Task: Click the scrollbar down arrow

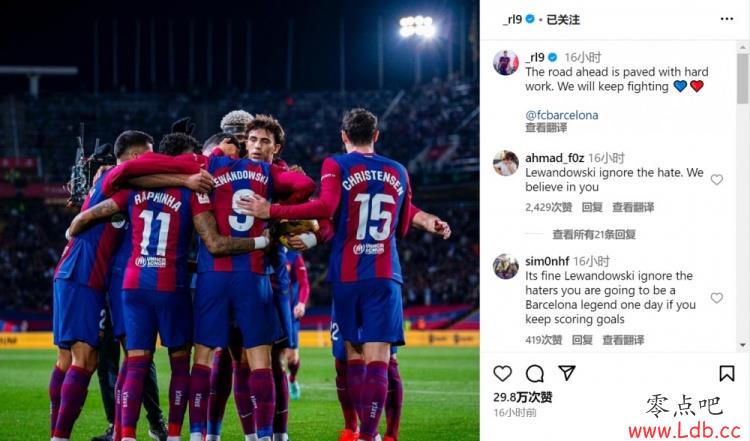Action: [742, 344]
